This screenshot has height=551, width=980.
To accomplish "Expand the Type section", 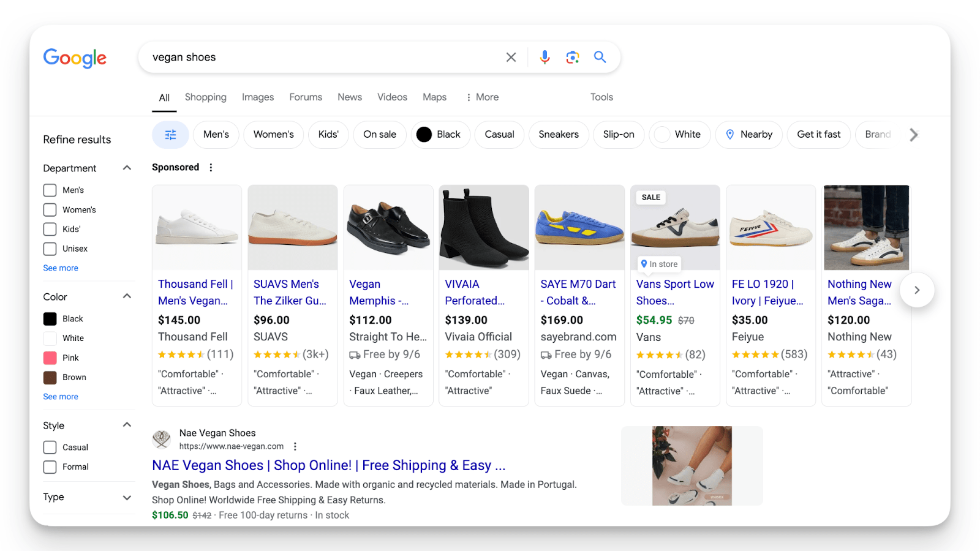I will click(127, 498).
